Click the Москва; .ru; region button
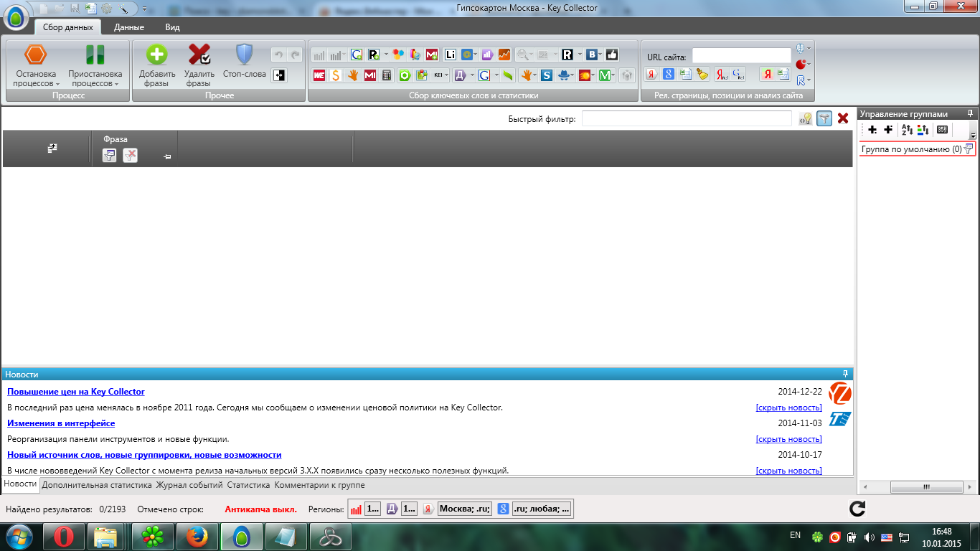 click(x=465, y=509)
